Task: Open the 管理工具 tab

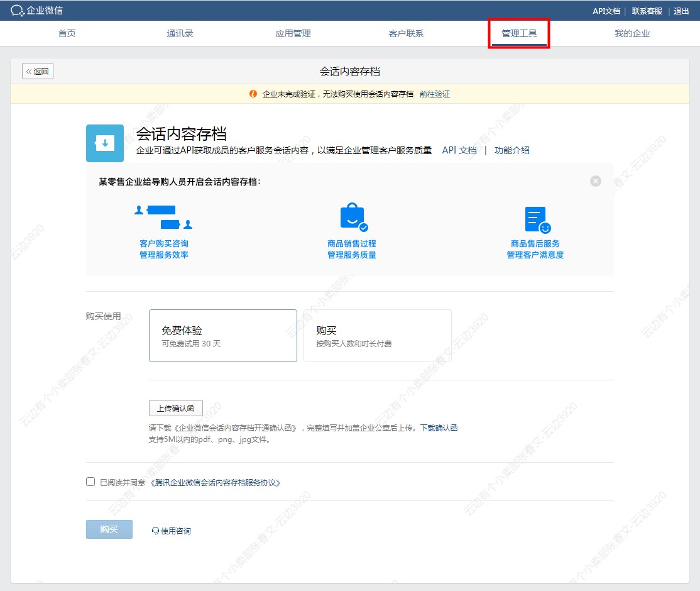Action: (x=519, y=33)
